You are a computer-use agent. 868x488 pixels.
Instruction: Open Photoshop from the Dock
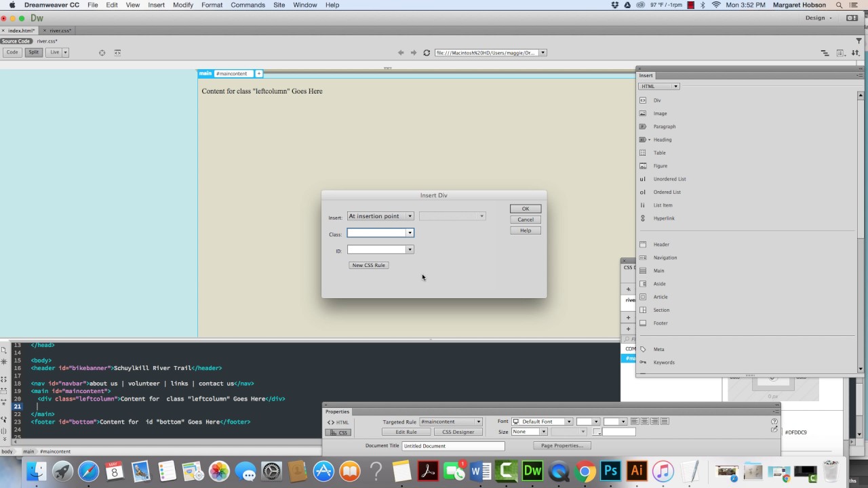tap(610, 471)
